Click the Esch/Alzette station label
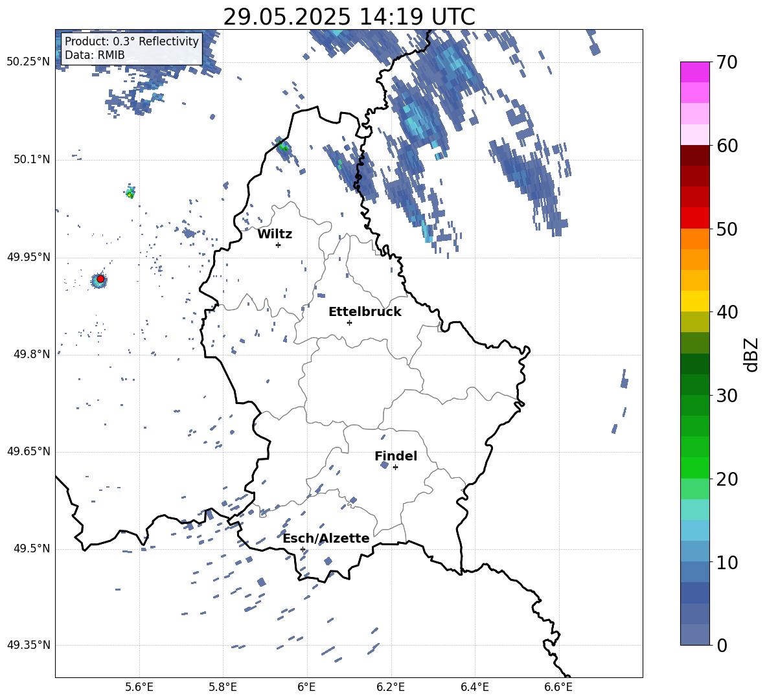The width and height of the screenshot is (767, 700). coord(326,538)
